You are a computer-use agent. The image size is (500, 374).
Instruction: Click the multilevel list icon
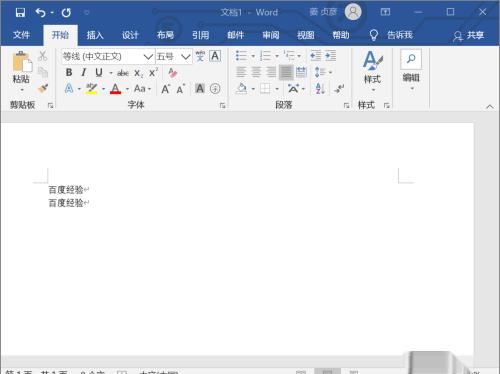289,56
